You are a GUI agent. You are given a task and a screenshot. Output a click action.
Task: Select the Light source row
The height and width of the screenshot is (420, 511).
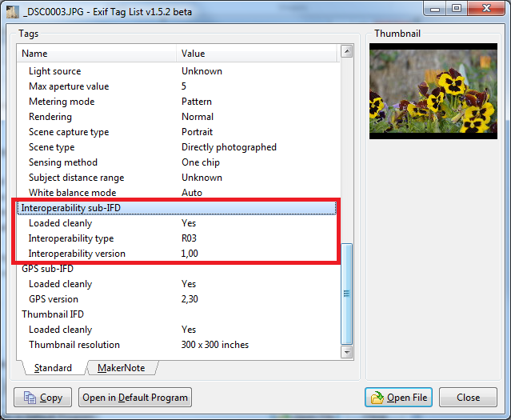pyautogui.click(x=176, y=71)
